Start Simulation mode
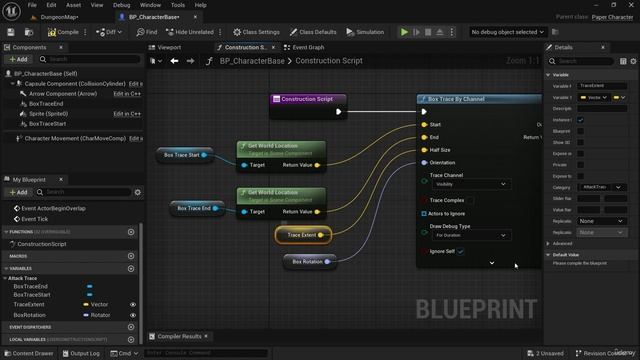640x360 pixels. click(365, 32)
